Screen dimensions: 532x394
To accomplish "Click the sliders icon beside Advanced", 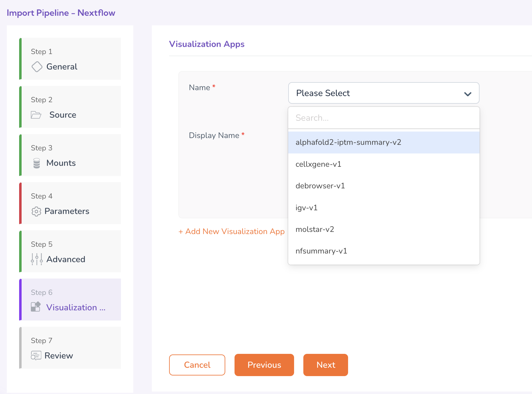I will tap(37, 259).
